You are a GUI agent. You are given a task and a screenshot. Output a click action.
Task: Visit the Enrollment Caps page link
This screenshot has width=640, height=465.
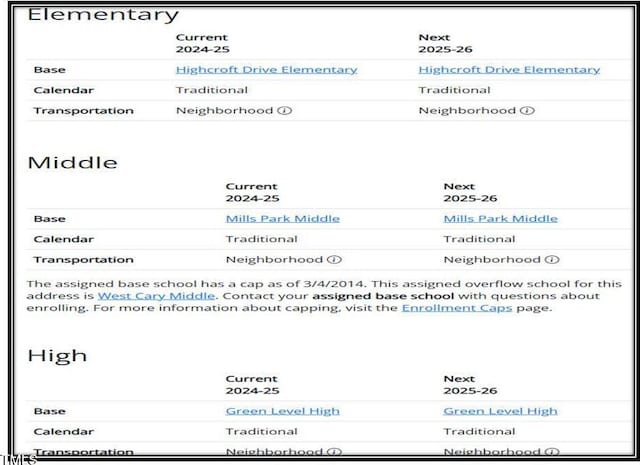tap(457, 308)
